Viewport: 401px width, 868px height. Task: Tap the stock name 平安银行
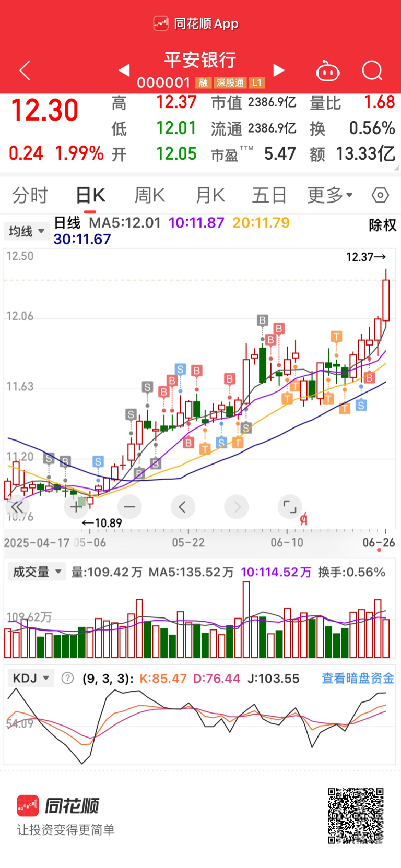point(200,60)
